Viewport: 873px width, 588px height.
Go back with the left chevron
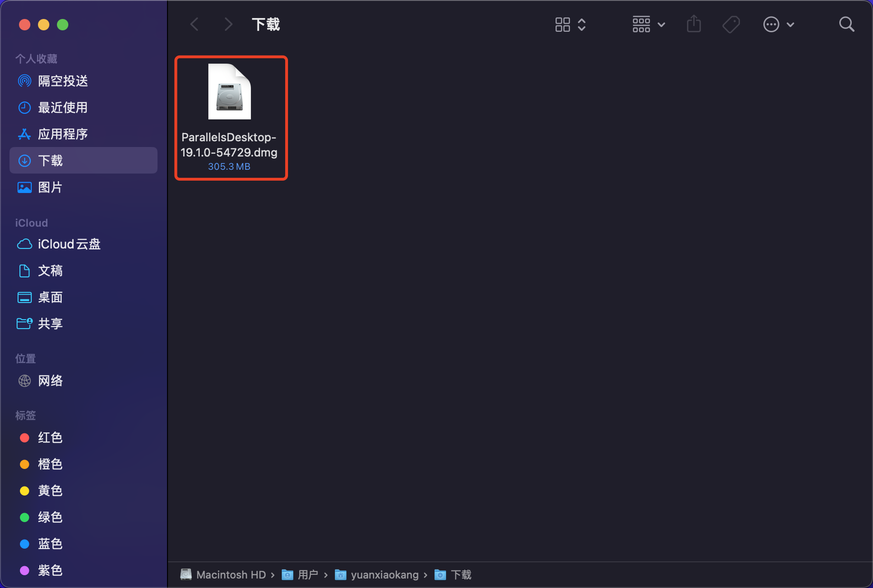tap(195, 24)
